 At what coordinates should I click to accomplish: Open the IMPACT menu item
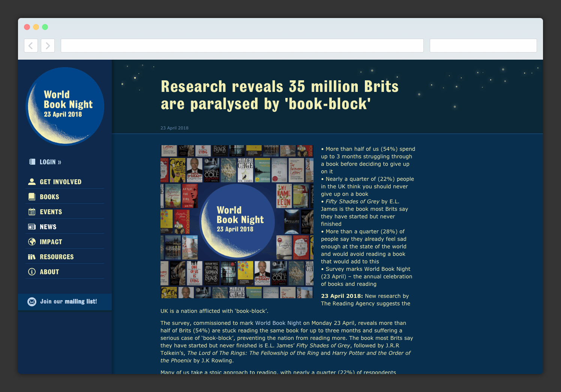pyautogui.click(x=51, y=242)
